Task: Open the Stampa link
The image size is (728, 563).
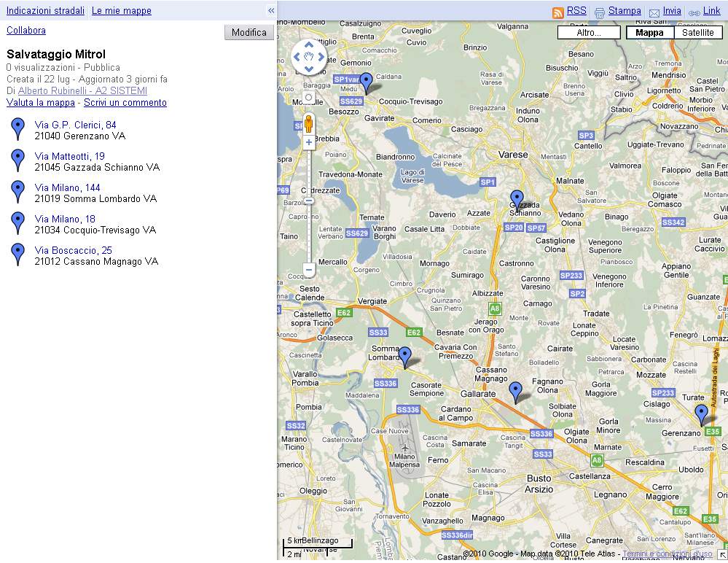Action: point(625,11)
